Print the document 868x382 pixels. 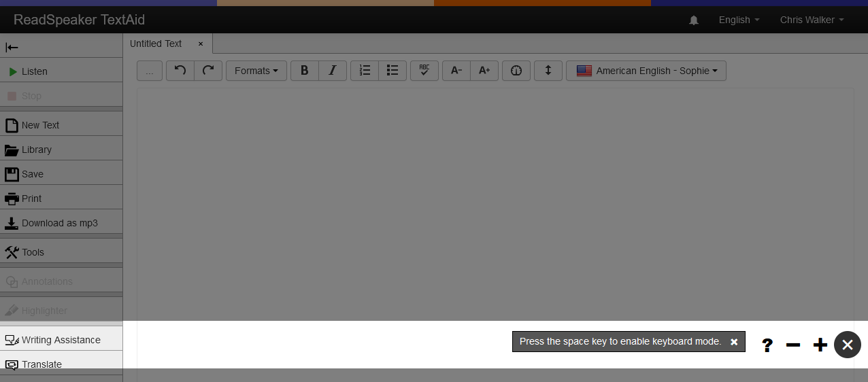click(61, 198)
